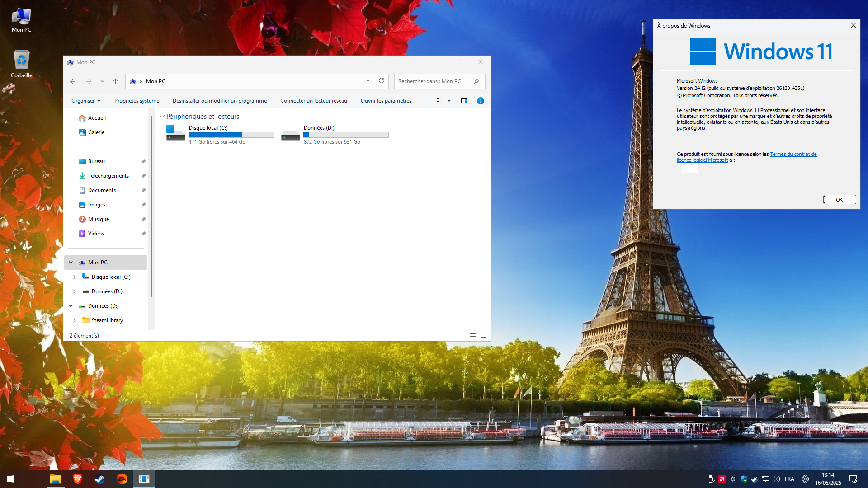This screenshot has height=488, width=868.
Task: Open recent locations dropdown arrow
Action: 102,81
